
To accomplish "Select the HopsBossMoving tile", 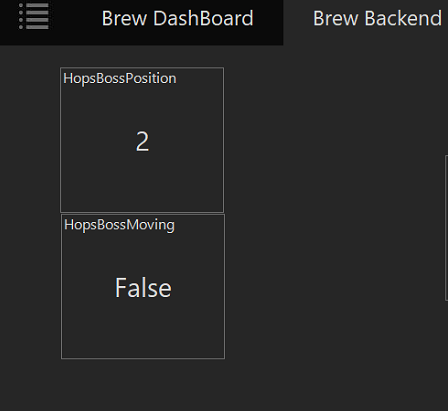I will (x=143, y=286).
